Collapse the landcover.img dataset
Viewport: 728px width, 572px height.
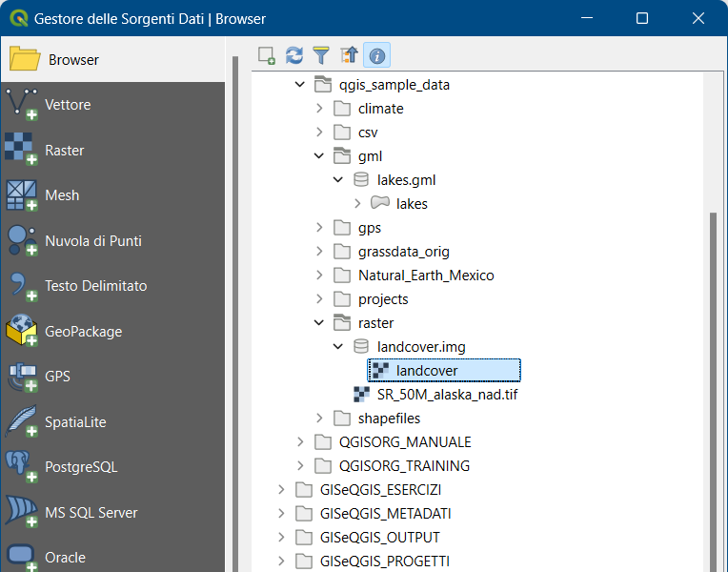point(338,346)
